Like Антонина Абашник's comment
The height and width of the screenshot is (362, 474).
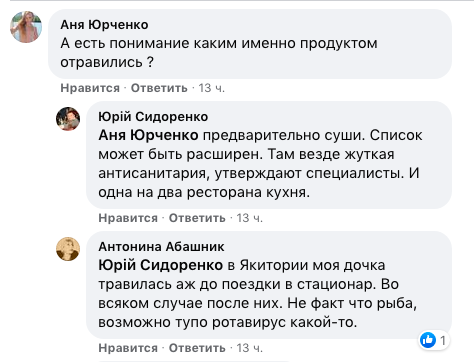click(128, 348)
